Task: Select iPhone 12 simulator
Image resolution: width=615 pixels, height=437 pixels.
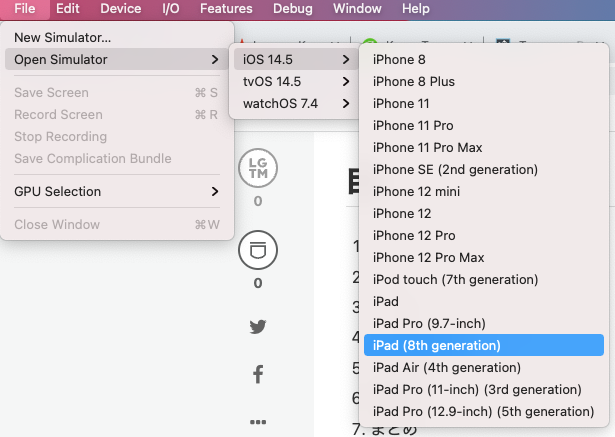Action: (484, 213)
